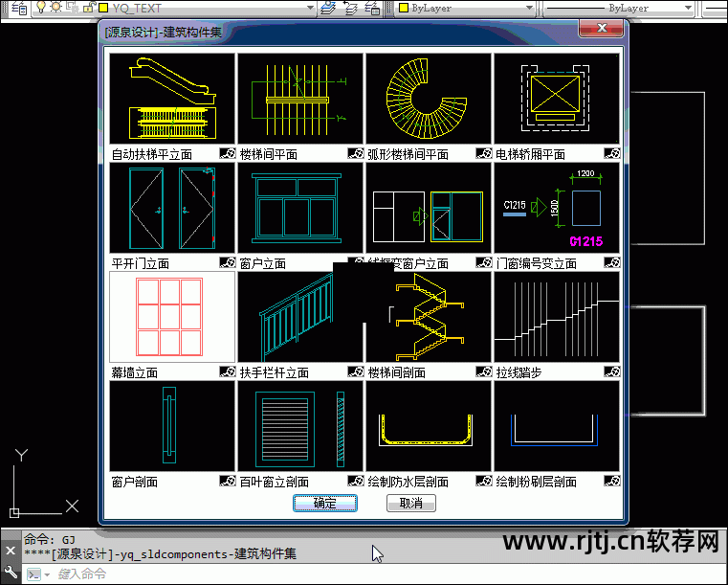Click the icon beside 门窗编号变立面 label
The width and height of the screenshot is (728, 585).
tap(612, 262)
